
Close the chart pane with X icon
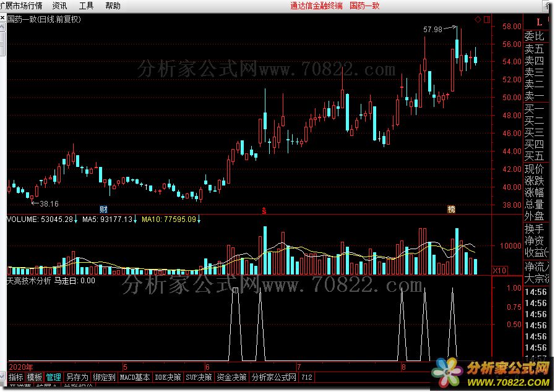click(2, 17)
